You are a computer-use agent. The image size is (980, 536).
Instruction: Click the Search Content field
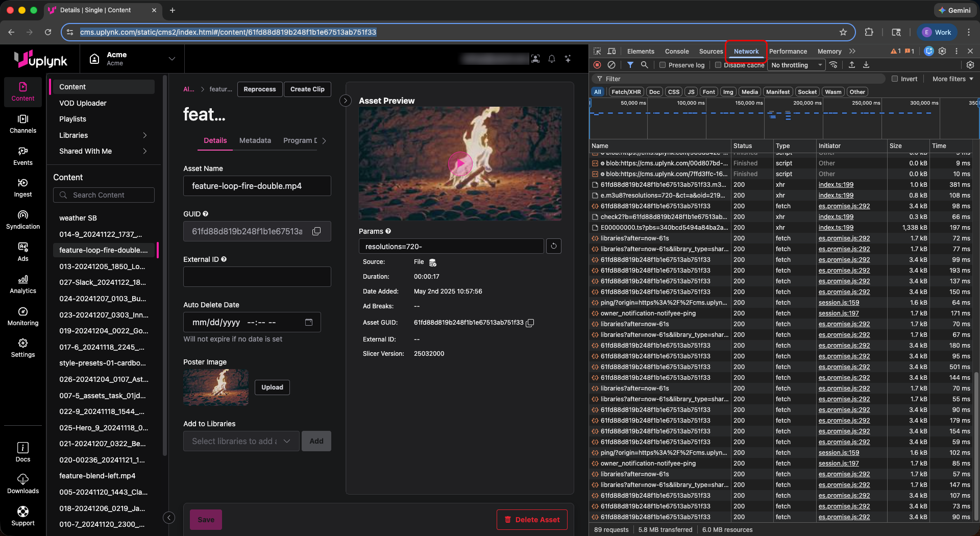[104, 195]
